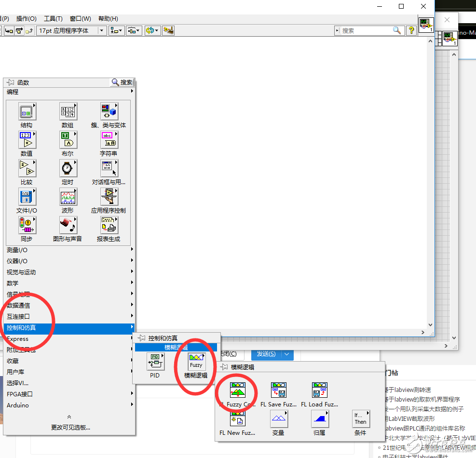Open the 数组 (Array) palette icon

(x=68, y=111)
